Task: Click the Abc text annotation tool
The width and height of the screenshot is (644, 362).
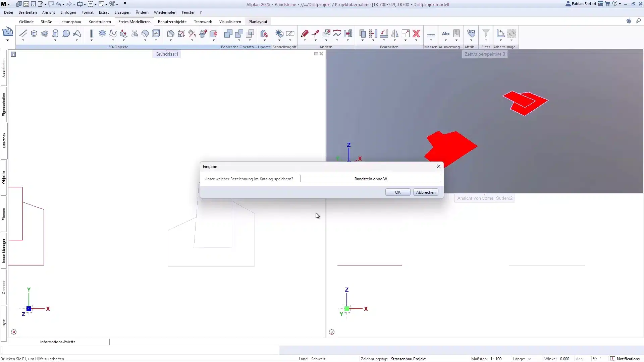Action: (446, 34)
